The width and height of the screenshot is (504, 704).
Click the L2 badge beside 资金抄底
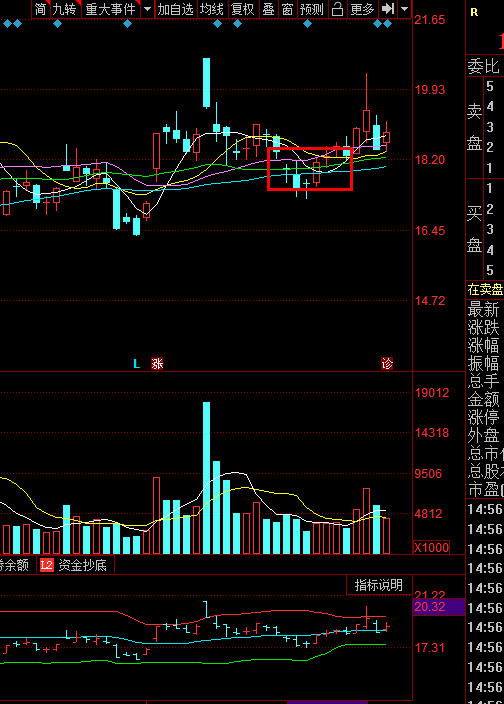(x=47, y=565)
